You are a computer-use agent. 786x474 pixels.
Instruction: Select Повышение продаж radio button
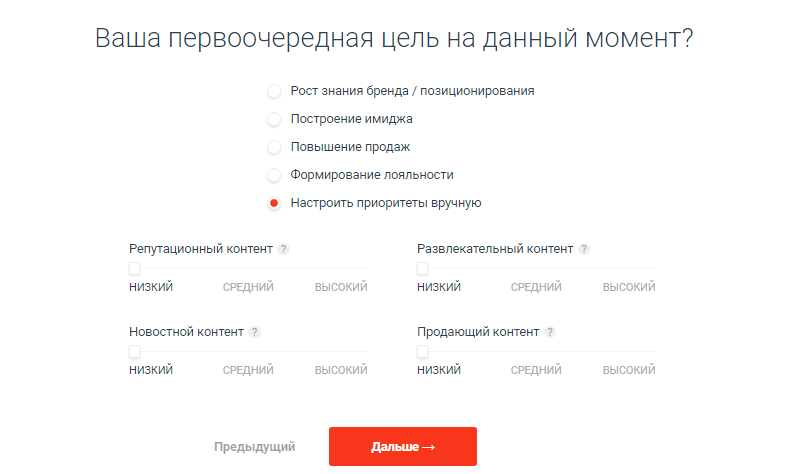point(274,147)
